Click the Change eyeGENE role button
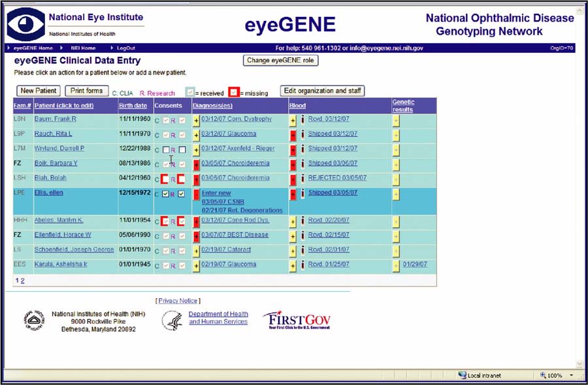Image resolution: width=588 pixels, height=385 pixels. (x=280, y=60)
